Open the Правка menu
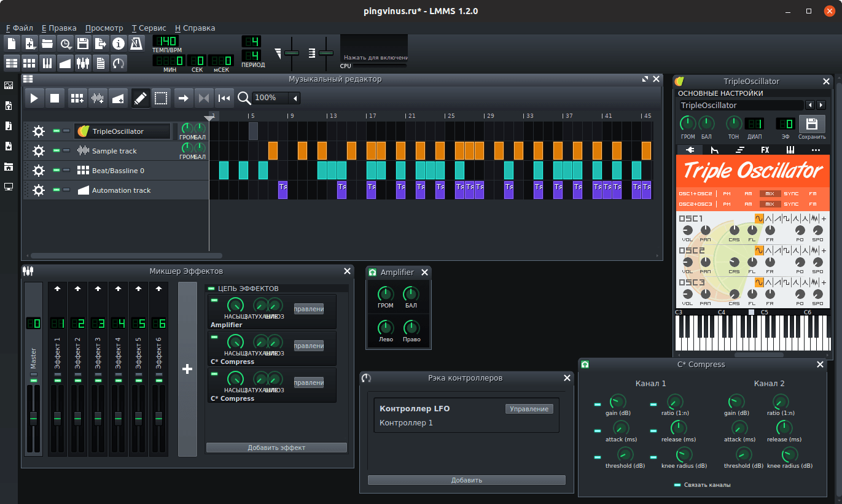 pyautogui.click(x=59, y=28)
